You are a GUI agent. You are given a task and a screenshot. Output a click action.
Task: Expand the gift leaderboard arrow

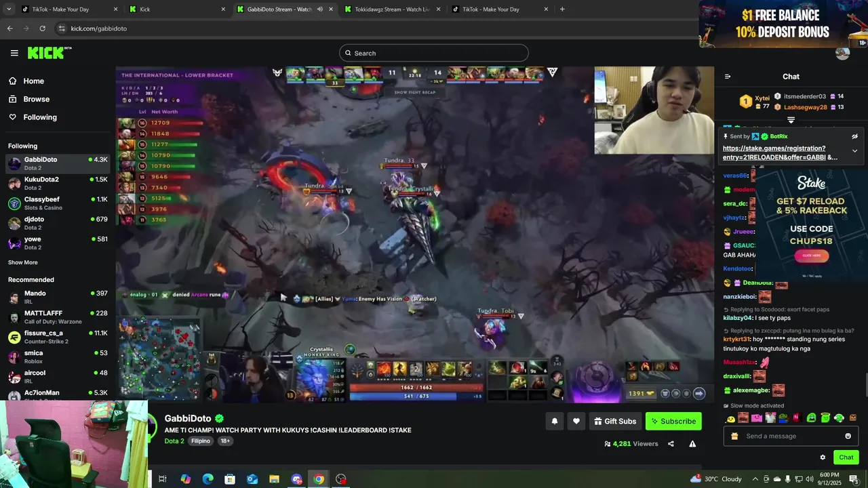point(791,120)
